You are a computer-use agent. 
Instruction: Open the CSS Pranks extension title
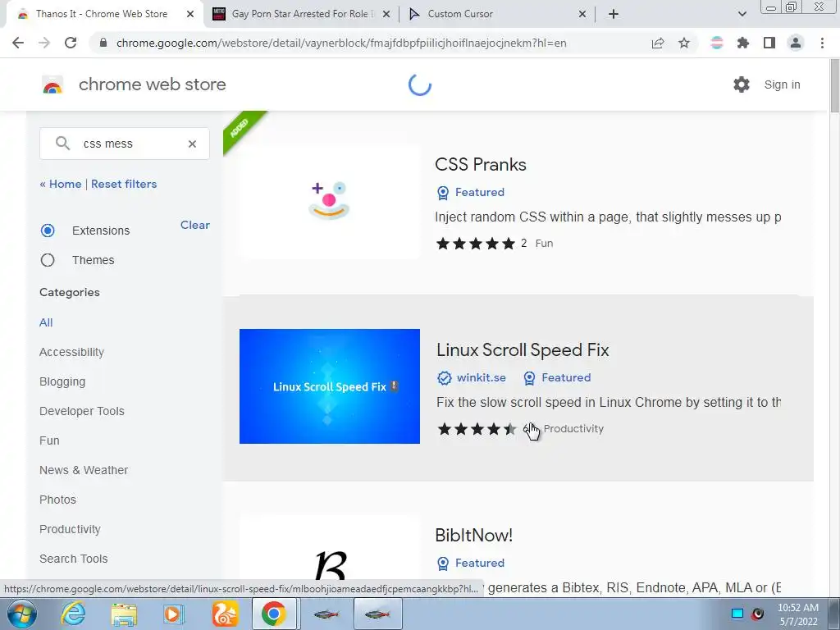click(481, 164)
